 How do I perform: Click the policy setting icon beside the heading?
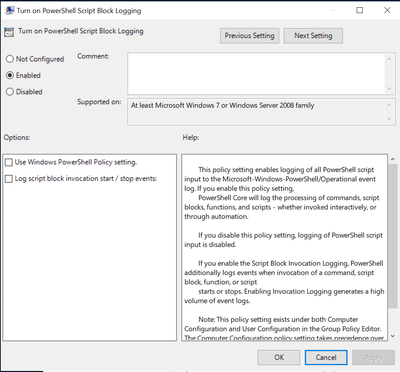tap(9, 32)
